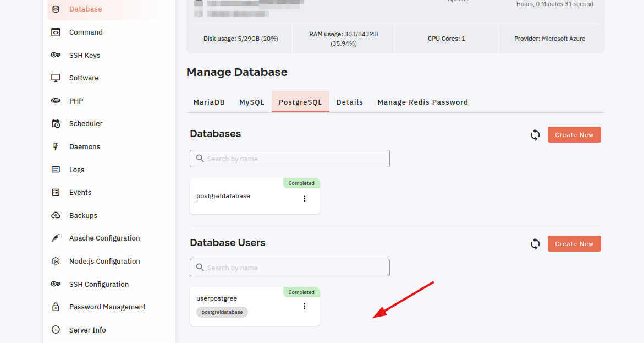Select the PostgreSQL tab

[300, 102]
